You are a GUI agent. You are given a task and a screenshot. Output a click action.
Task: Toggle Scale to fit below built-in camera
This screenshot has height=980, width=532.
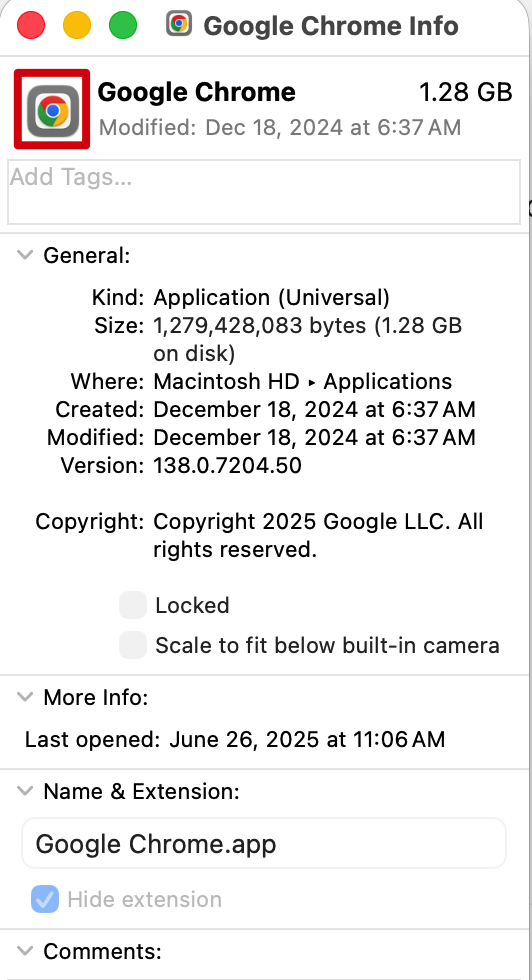click(x=133, y=645)
